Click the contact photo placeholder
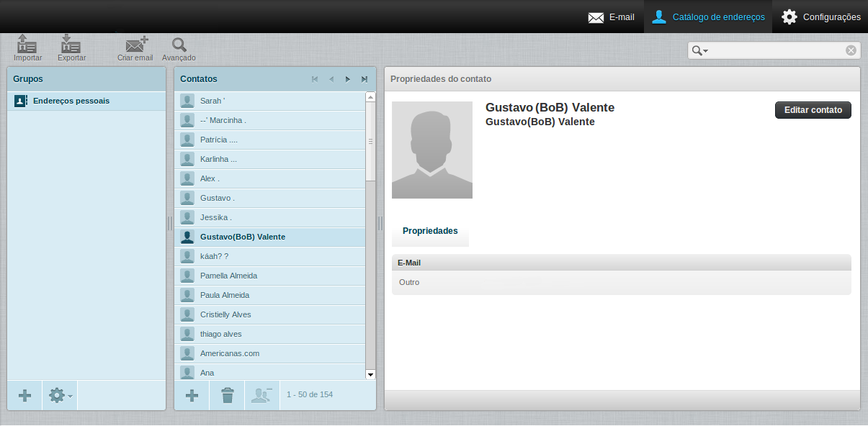This screenshot has height=426, width=868. (x=432, y=150)
